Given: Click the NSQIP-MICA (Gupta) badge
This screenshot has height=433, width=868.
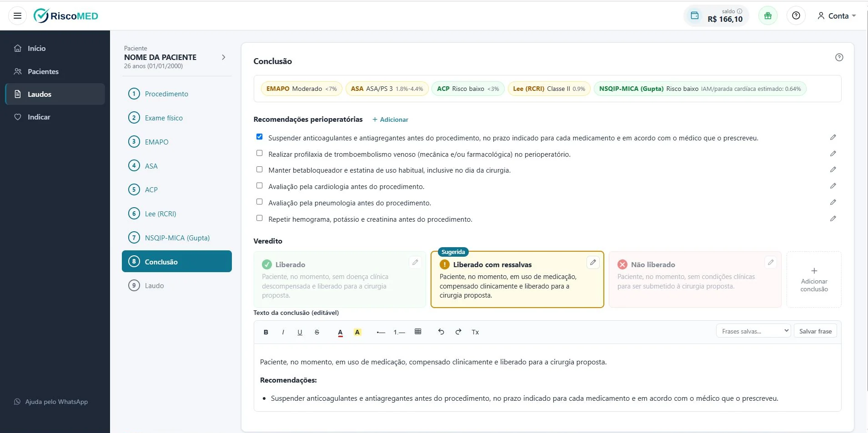Looking at the screenshot, I should point(700,89).
